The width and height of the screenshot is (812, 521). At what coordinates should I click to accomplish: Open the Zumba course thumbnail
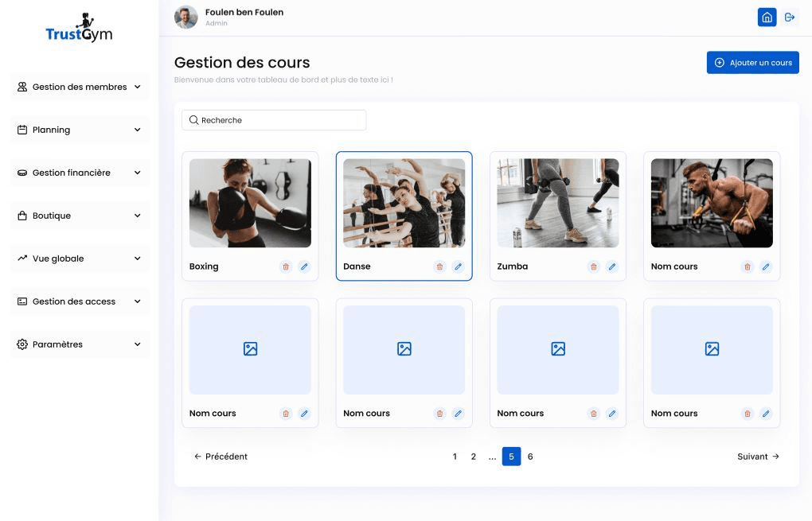pyautogui.click(x=557, y=203)
